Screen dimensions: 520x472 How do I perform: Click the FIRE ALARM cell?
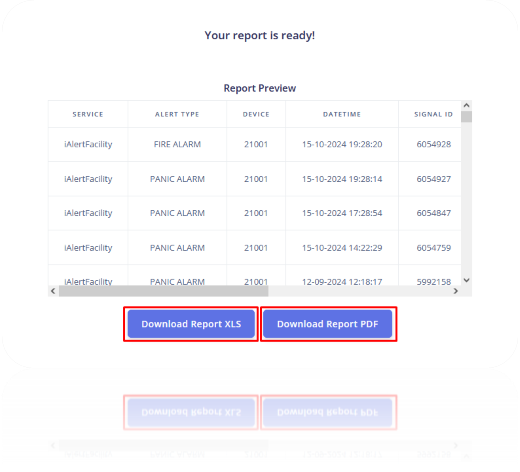tap(177, 144)
